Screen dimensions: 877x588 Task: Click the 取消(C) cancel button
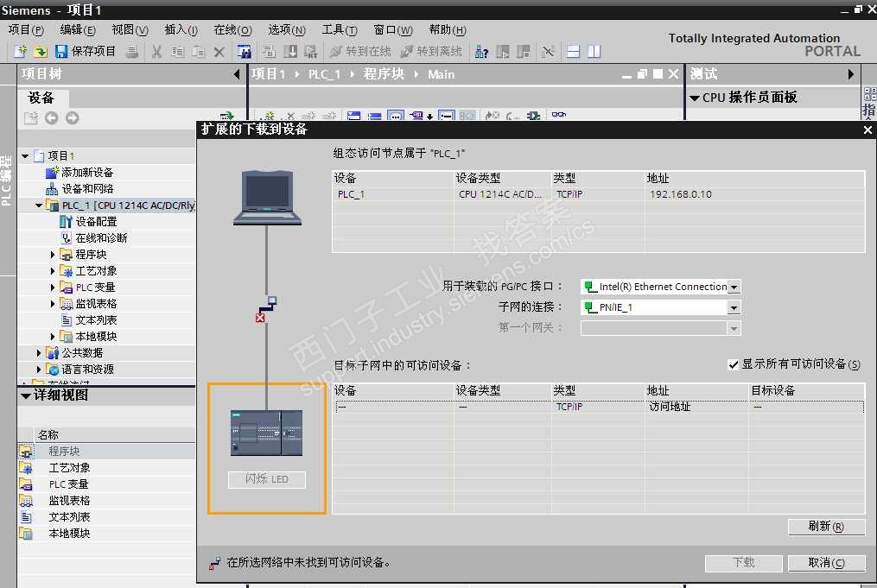pyautogui.click(x=826, y=563)
